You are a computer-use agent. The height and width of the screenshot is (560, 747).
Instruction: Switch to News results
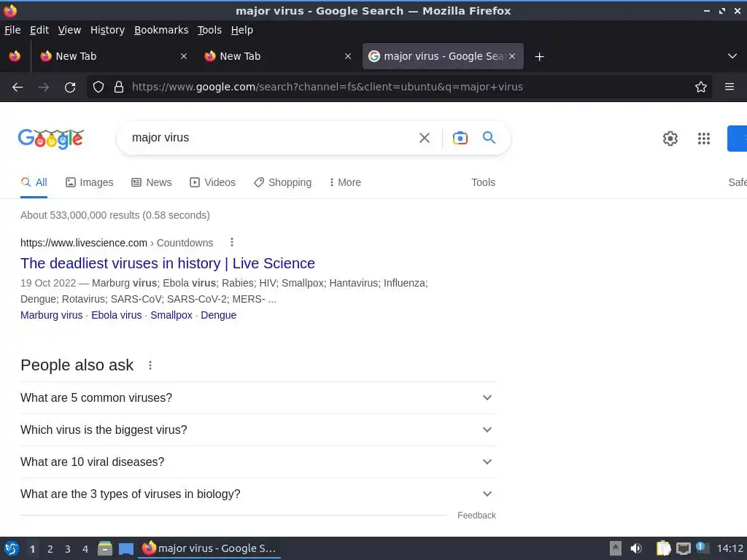152,182
